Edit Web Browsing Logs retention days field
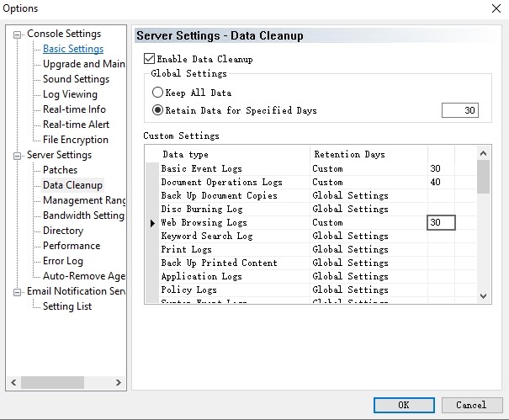This screenshot has height=420, width=509. pyautogui.click(x=441, y=222)
